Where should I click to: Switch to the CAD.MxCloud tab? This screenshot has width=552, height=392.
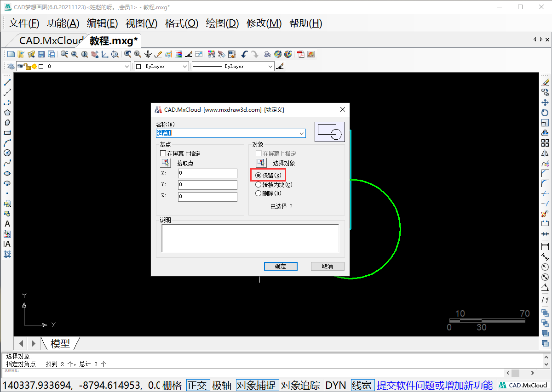(51, 40)
